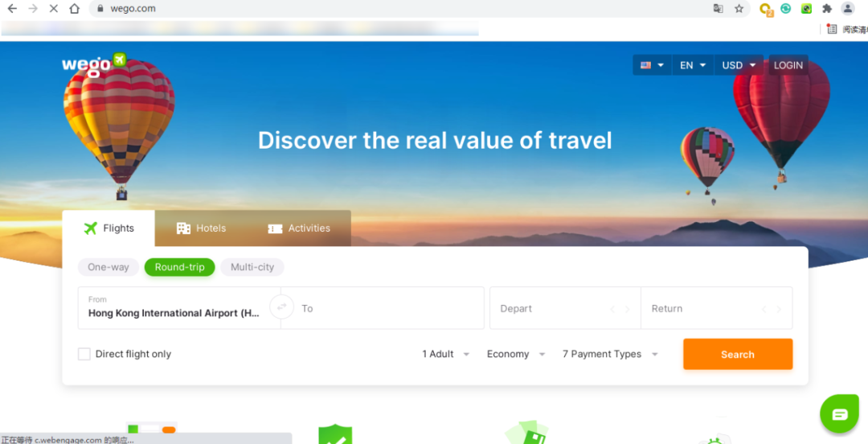Open the browser profile avatar icon

[x=848, y=8]
